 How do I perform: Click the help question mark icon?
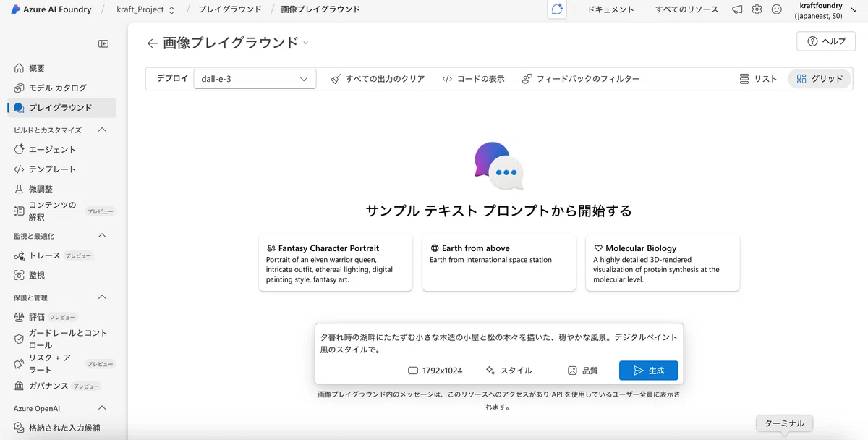pos(812,41)
